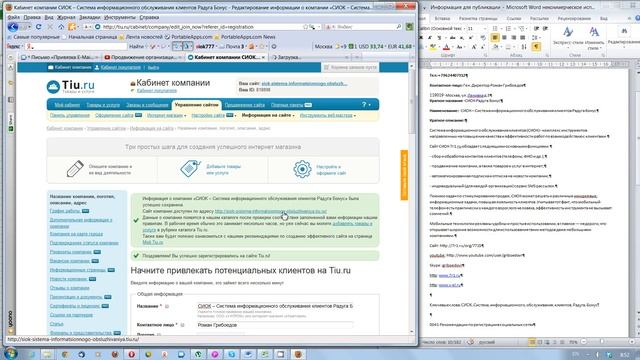Open the browser Home icon

pyautogui.click(x=61, y=27)
